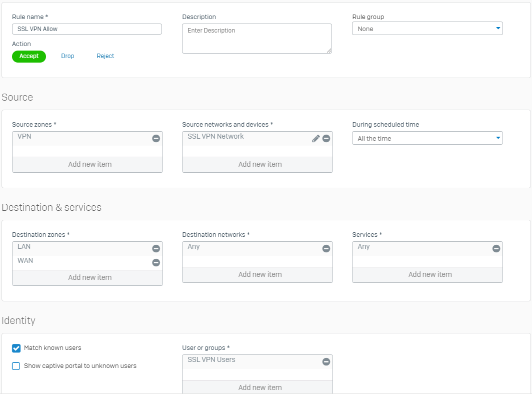Edit the SSL VPN Network entry
Image resolution: width=532 pixels, height=394 pixels.
coord(315,139)
